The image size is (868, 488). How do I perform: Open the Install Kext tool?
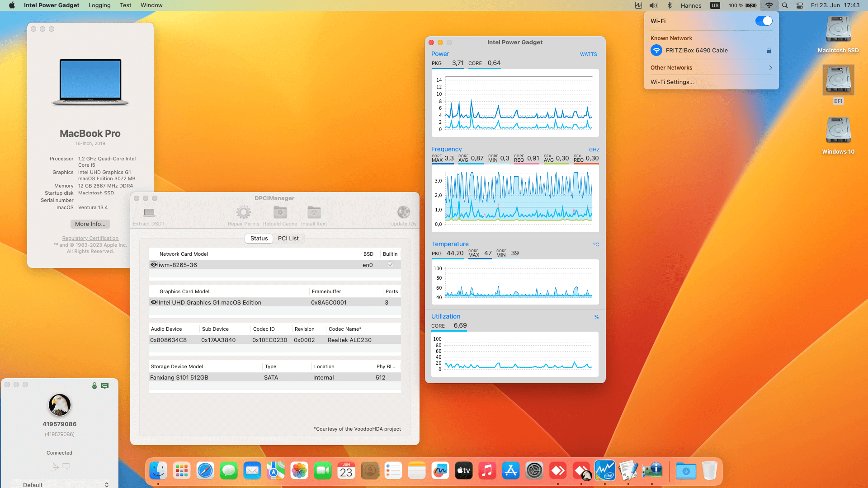[x=314, y=212]
